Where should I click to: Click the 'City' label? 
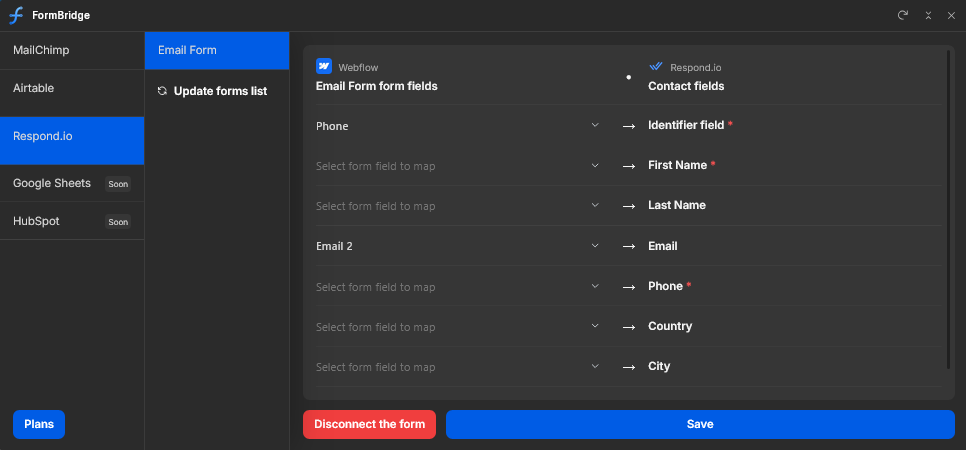[659, 366]
